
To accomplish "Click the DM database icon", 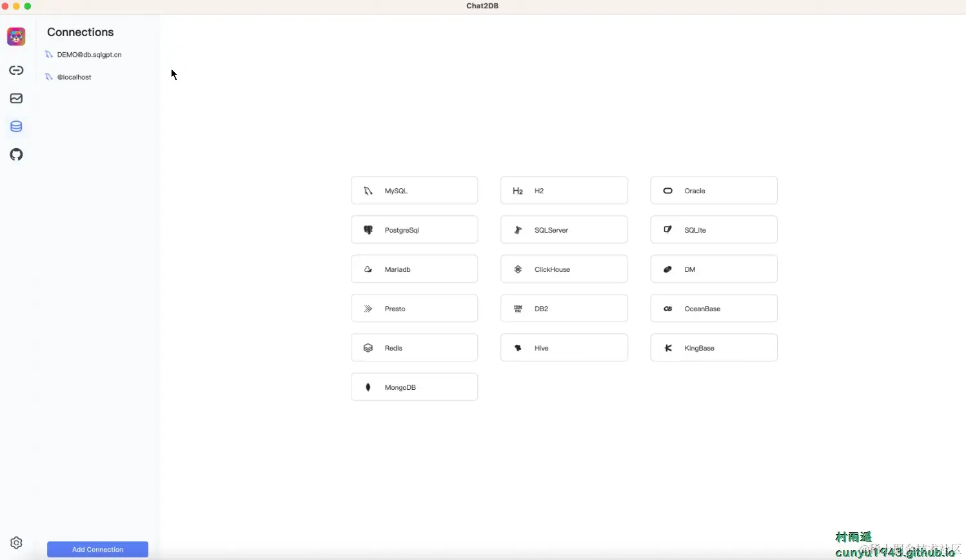I will 668,269.
